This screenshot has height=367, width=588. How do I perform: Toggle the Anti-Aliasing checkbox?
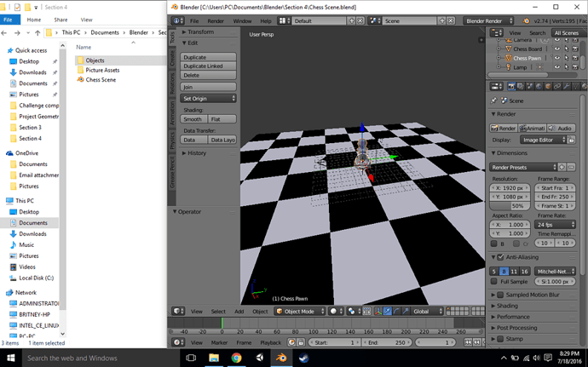tap(500, 257)
